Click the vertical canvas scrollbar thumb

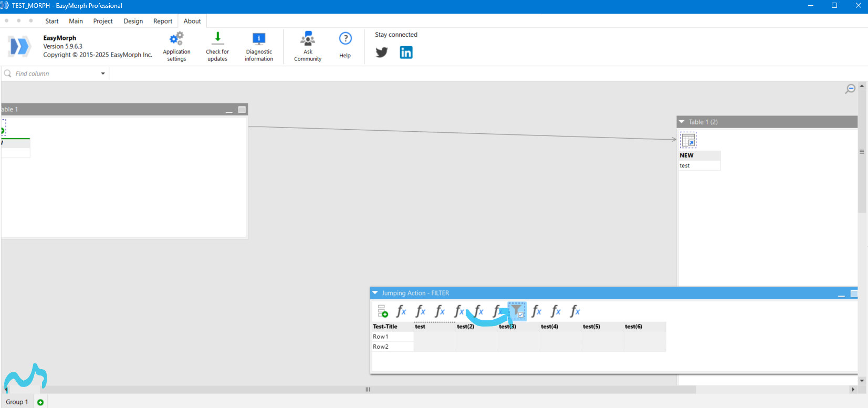click(x=862, y=152)
